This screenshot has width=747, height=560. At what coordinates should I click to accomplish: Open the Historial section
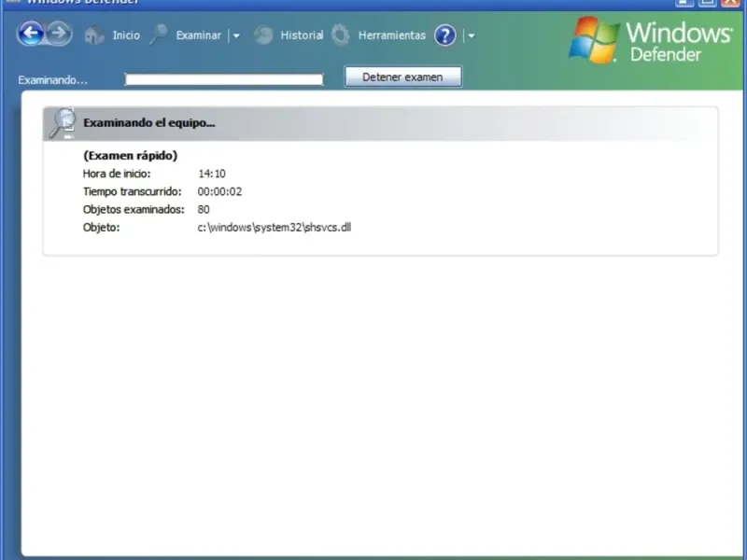pos(302,35)
